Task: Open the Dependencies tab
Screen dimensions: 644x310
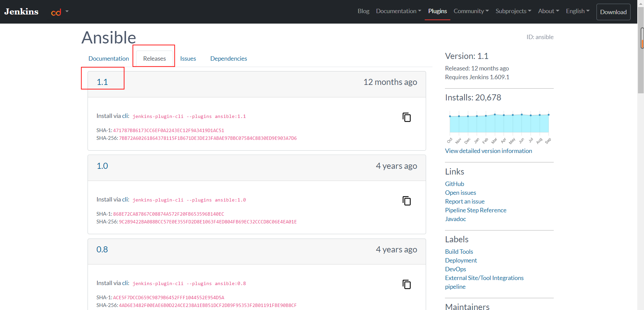Action: click(x=228, y=59)
